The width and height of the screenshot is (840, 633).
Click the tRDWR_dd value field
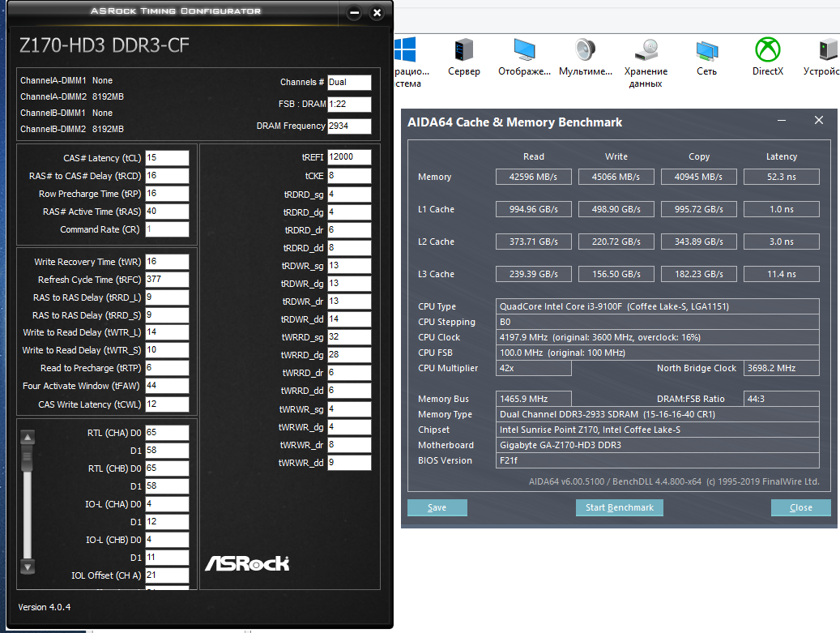tap(349, 319)
